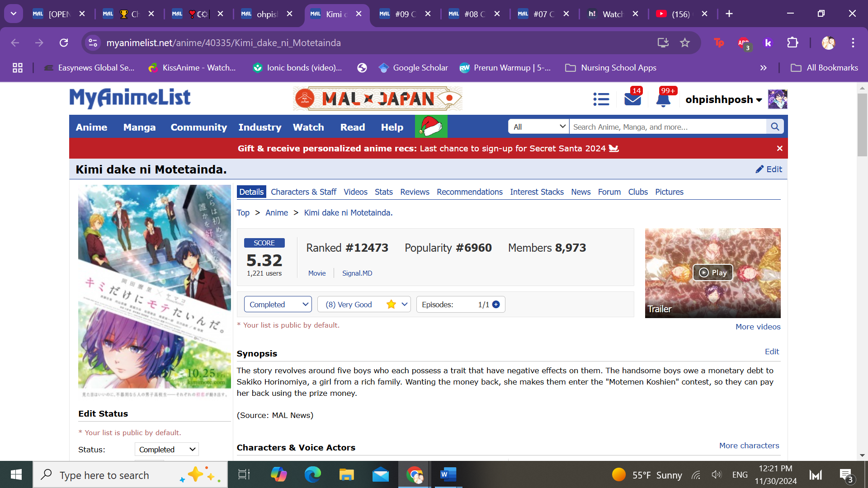Viewport: 868px width, 488px height.
Task: Open the MAL list menu icon
Action: coord(601,99)
